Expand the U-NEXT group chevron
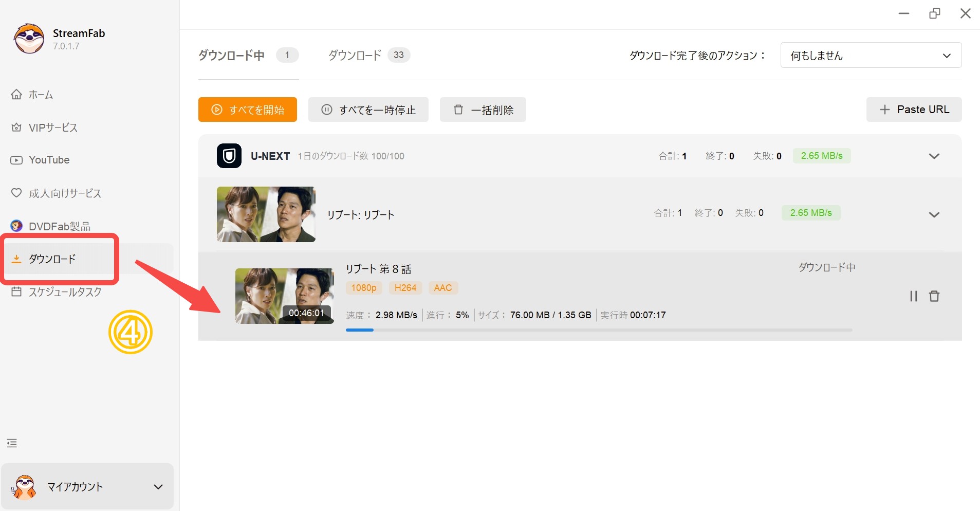This screenshot has height=511, width=980. (x=934, y=156)
